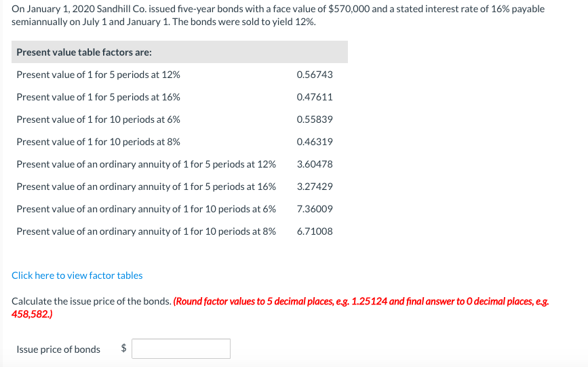Click the factor value 7.36009

pos(315,209)
